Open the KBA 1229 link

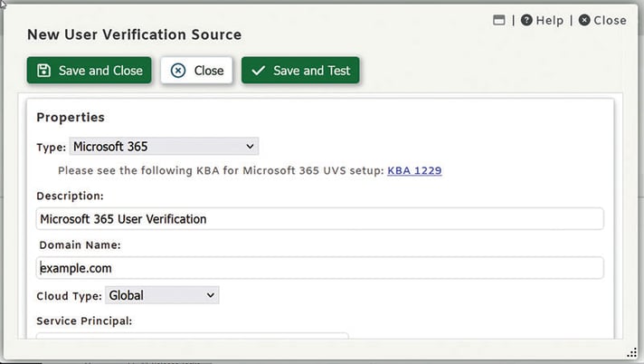point(414,171)
